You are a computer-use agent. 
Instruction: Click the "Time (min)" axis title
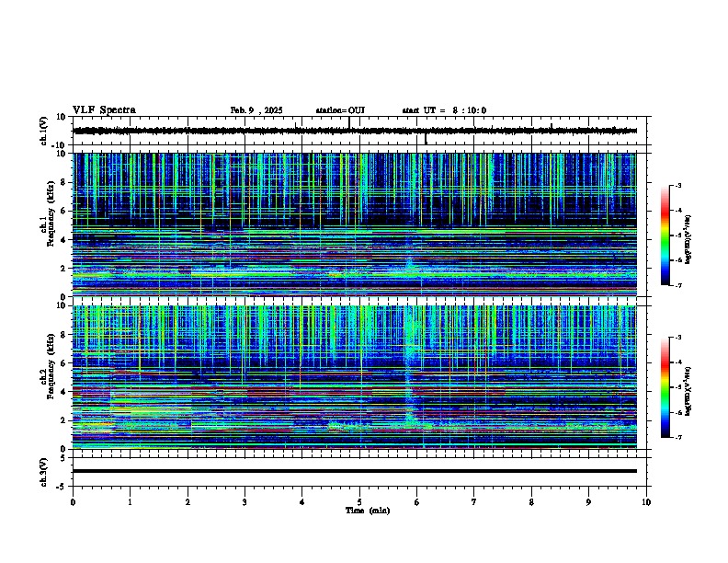(368, 511)
